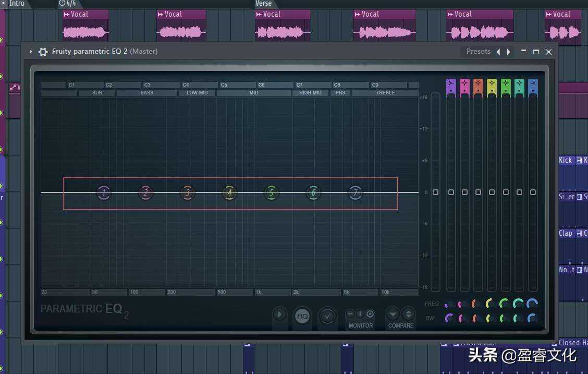Viewport: 588px width, 374px height.
Task: Click yellow band 4 filter type icon
Action: [492, 85]
